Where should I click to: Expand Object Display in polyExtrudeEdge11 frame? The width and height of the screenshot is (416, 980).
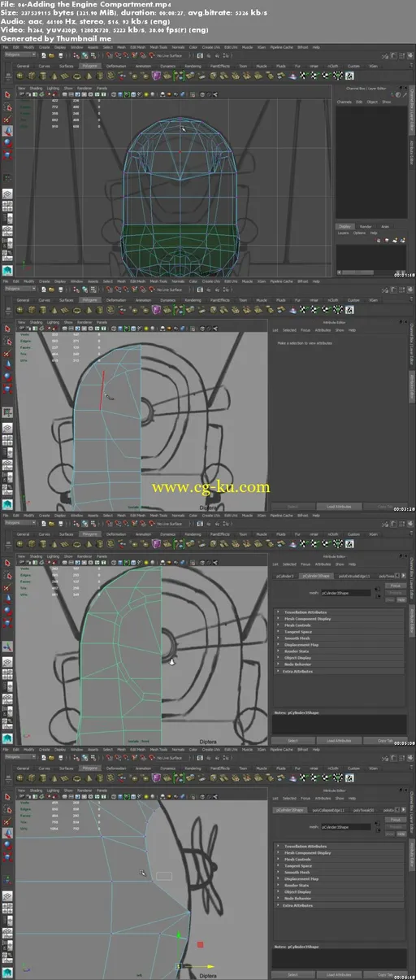(340, 657)
